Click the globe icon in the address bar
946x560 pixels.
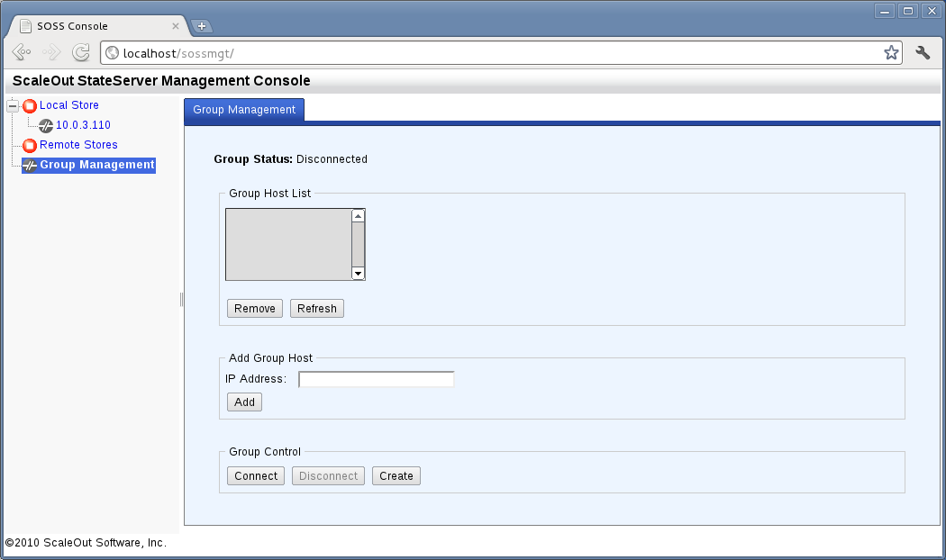pos(113,53)
